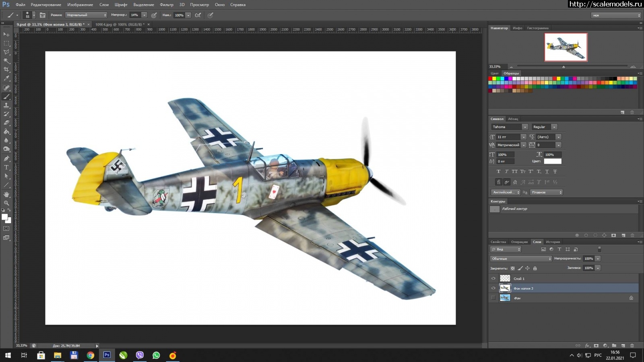
Task: Hide layer Фон копия 3 eye icon
Action: [493, 288]
